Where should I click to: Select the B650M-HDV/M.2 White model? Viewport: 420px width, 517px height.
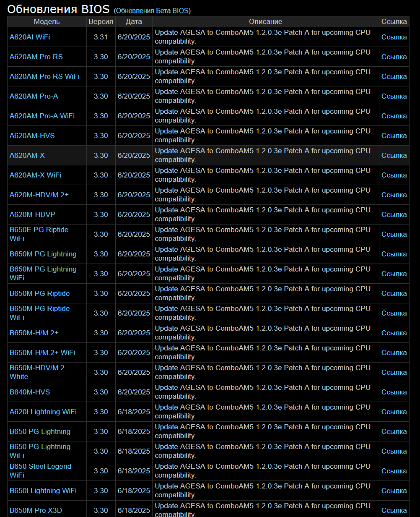pos(37,372)
